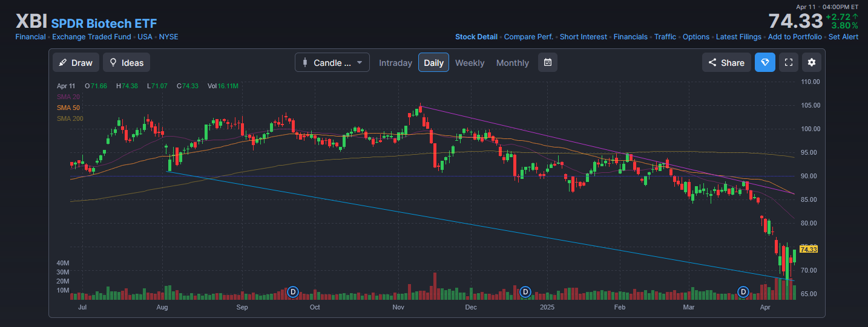Open the calendar date range picker
868x327 pixels.
click(547, 62)
